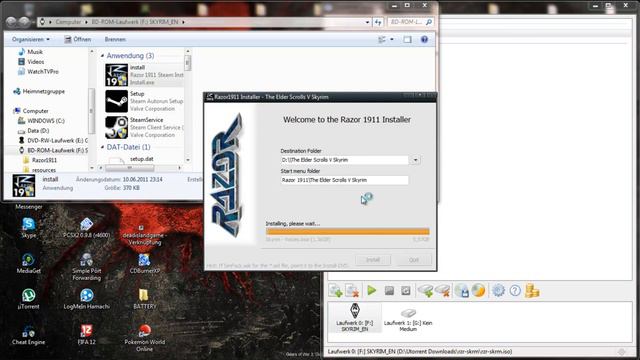
Task: Select the Razor1911 folder in tree
Action: (x=40, y=160)
